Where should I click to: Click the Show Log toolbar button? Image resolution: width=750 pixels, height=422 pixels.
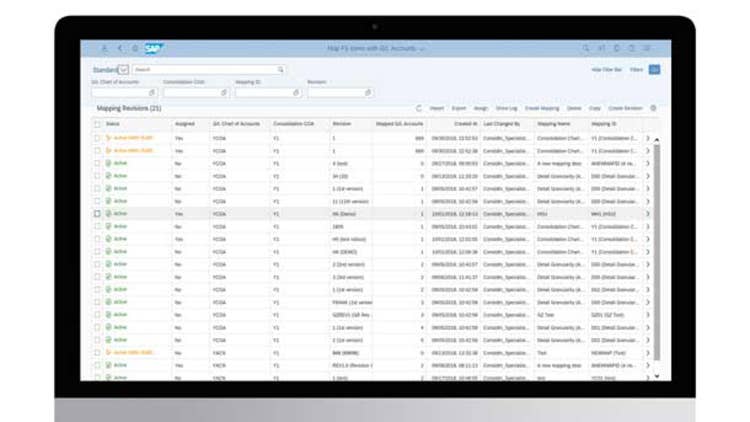(506, 108)
